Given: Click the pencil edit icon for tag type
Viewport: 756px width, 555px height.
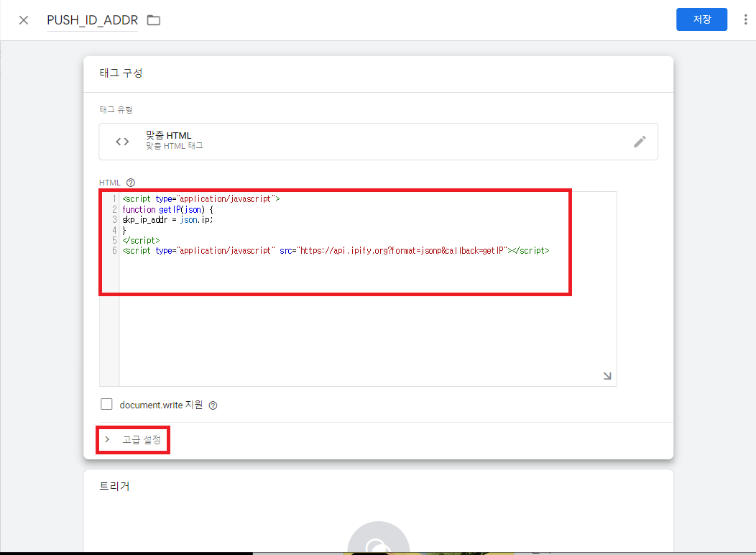Looking at the screenshot, I should click(640, 142).
